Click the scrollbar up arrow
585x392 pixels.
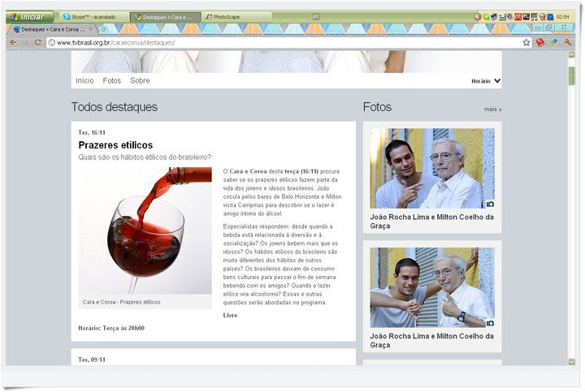[571, 54]
